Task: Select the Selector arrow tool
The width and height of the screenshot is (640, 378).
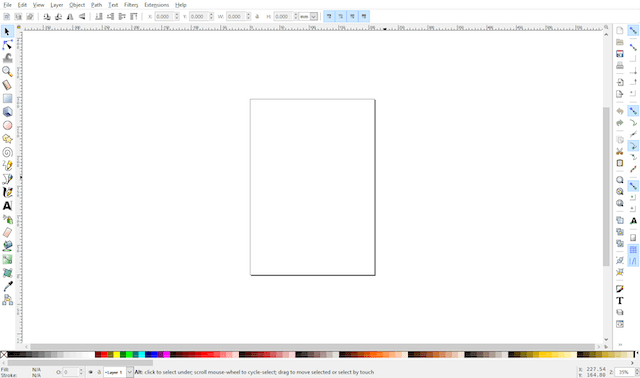Action: [x=7, y=31]
